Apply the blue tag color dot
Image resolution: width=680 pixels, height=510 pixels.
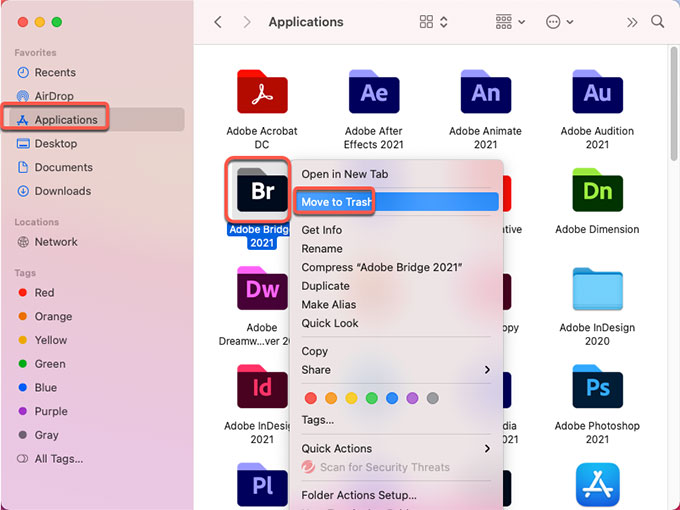coord(392,398)
